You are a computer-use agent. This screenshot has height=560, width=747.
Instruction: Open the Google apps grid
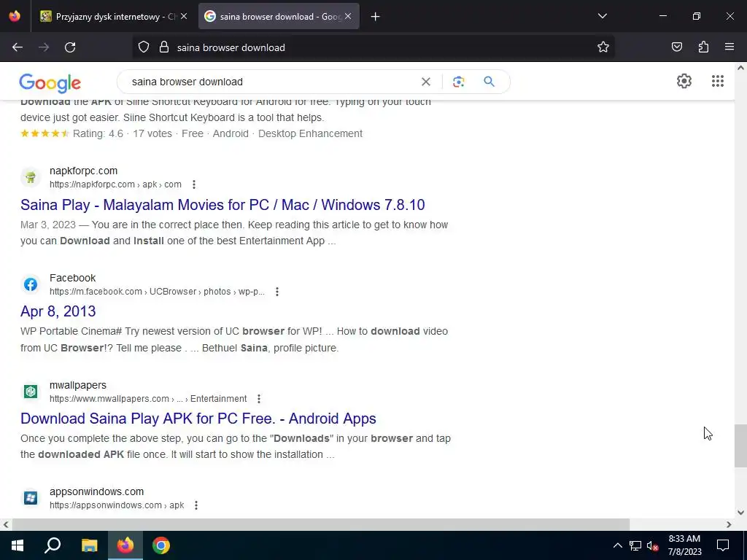pyautogui.click(x=718, y=81)
